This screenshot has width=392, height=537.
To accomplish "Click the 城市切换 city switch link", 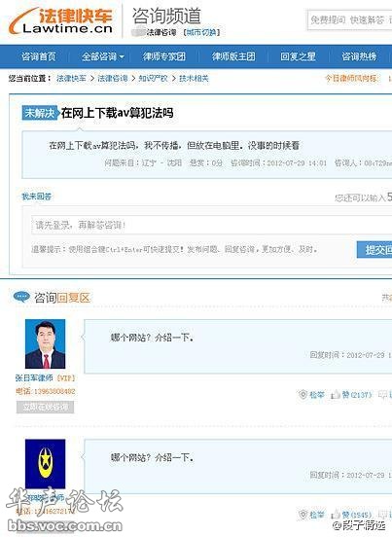I will click(202, 32).
